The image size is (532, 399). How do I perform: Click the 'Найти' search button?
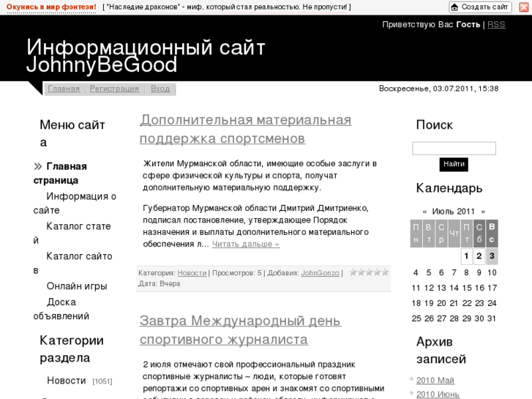pos(454,164)
